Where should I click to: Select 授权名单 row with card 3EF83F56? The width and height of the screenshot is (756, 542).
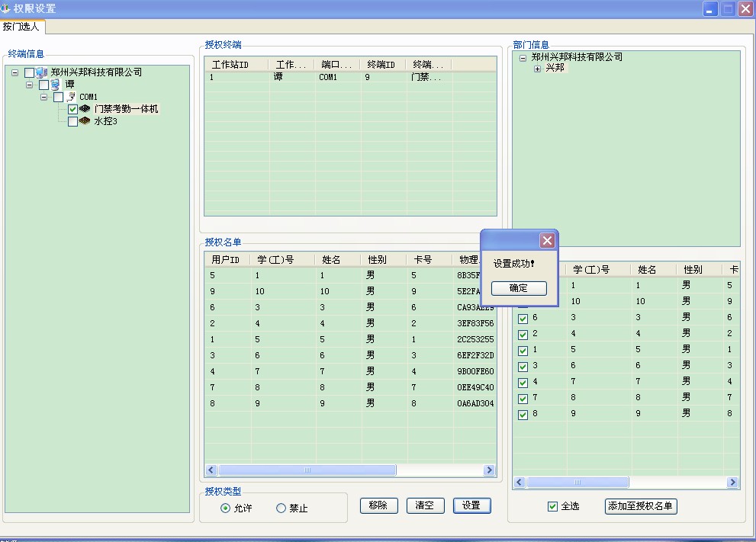click(350, 323)
